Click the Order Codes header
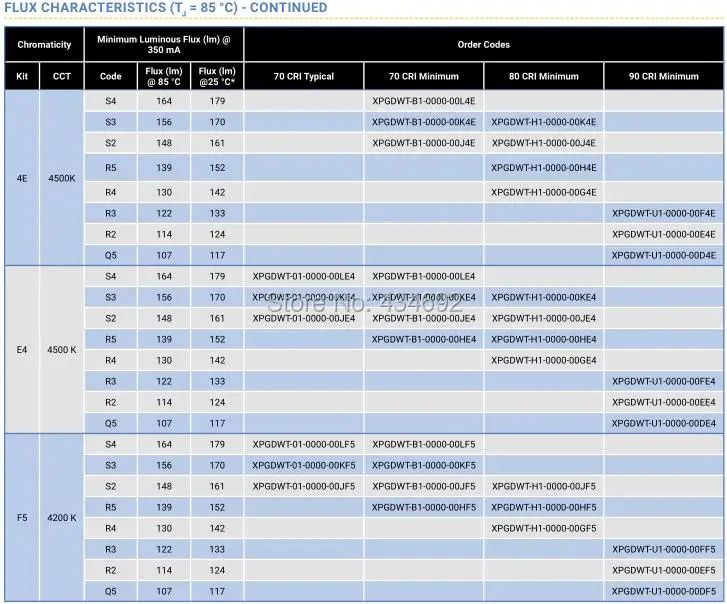 click(484, 45)
